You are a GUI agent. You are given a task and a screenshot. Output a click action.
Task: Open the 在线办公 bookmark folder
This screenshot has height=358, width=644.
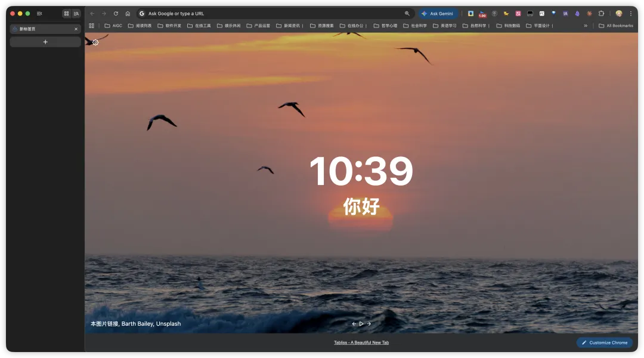click(353, 26)
